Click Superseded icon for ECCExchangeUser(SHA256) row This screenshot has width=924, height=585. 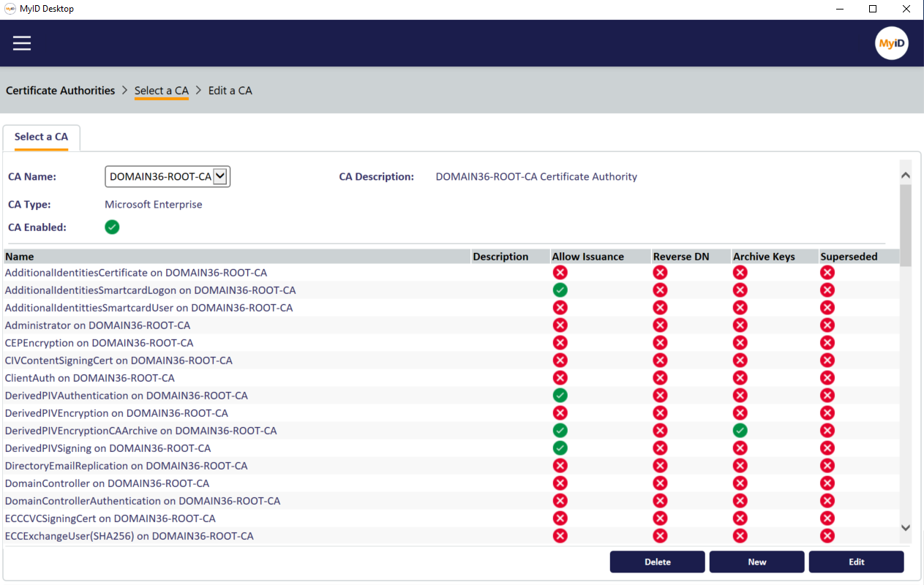(x=827, y=536)
